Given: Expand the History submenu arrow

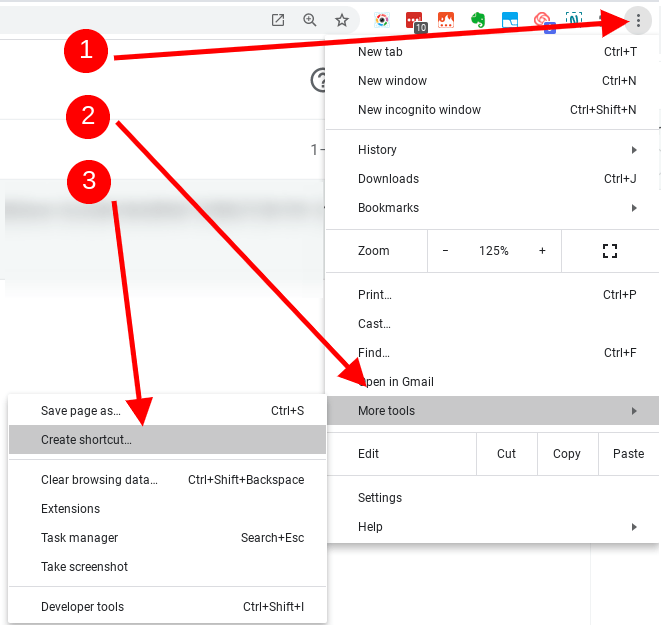Looking at the screenshot, I should (x=634, y=150).
